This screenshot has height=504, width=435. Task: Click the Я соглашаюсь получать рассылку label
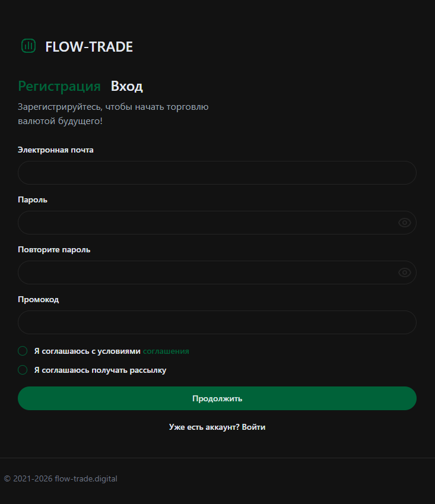(100, 370)
